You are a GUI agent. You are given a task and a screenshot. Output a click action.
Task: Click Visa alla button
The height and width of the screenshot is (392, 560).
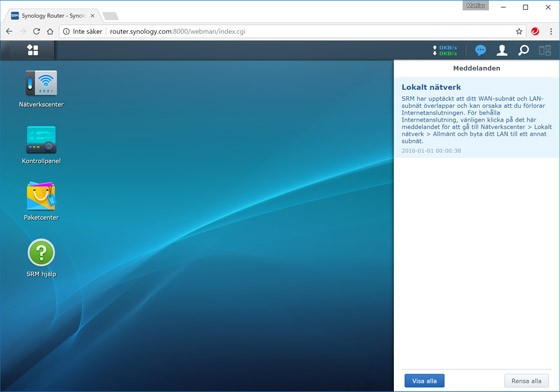pyautogui.click(x=424, y=381)
